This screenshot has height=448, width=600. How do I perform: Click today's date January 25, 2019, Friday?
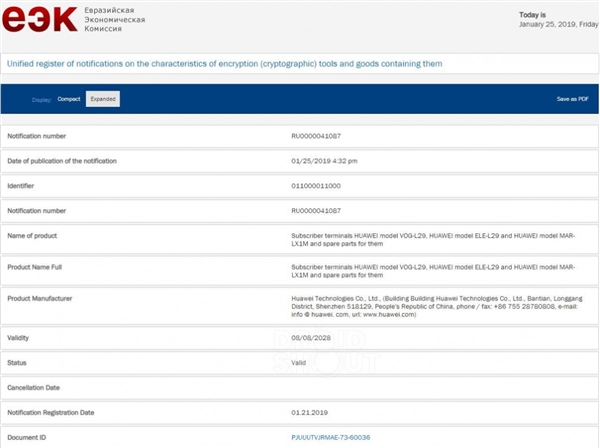point(559,24)
